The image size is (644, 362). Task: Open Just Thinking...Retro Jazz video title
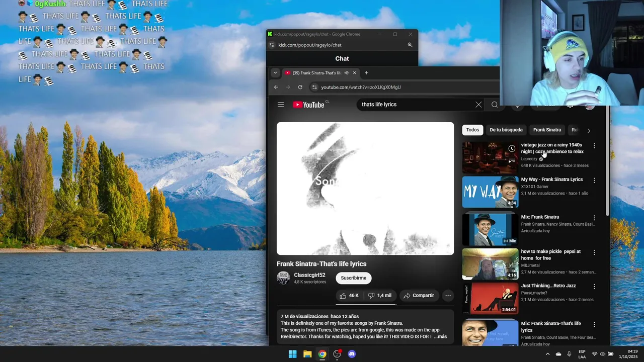(x=548, y=286)
